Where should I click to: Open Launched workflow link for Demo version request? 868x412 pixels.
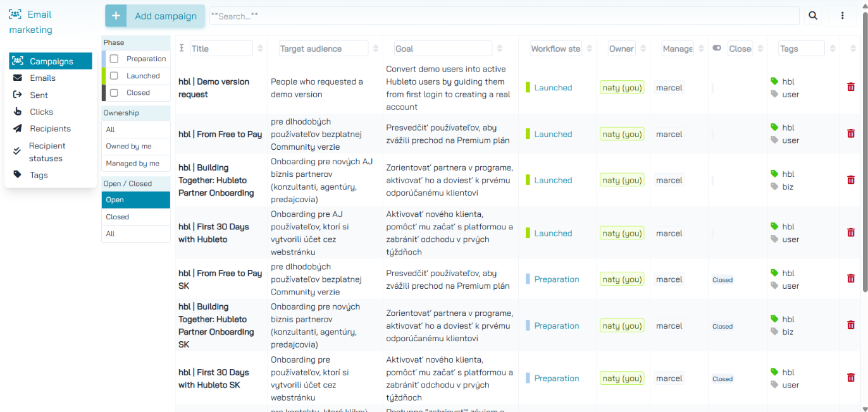(553, 88)
